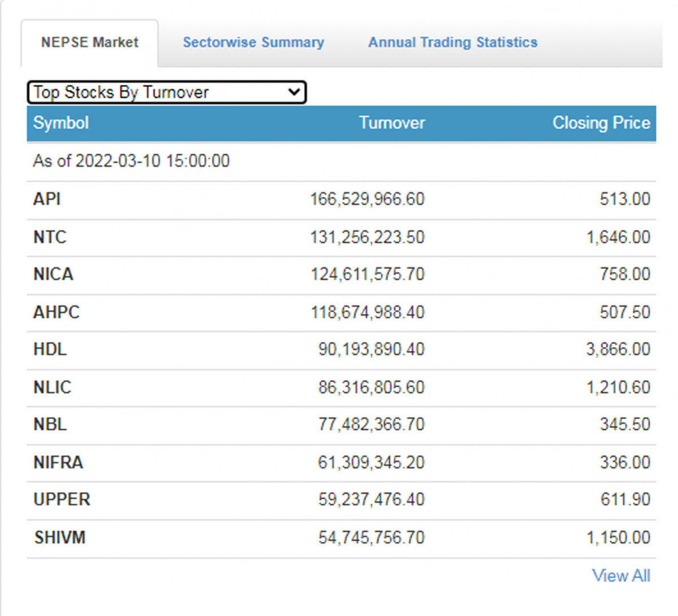The image size is (678, 616).
Task: Click the Turnover column header
Action: (x=392, y=123)
